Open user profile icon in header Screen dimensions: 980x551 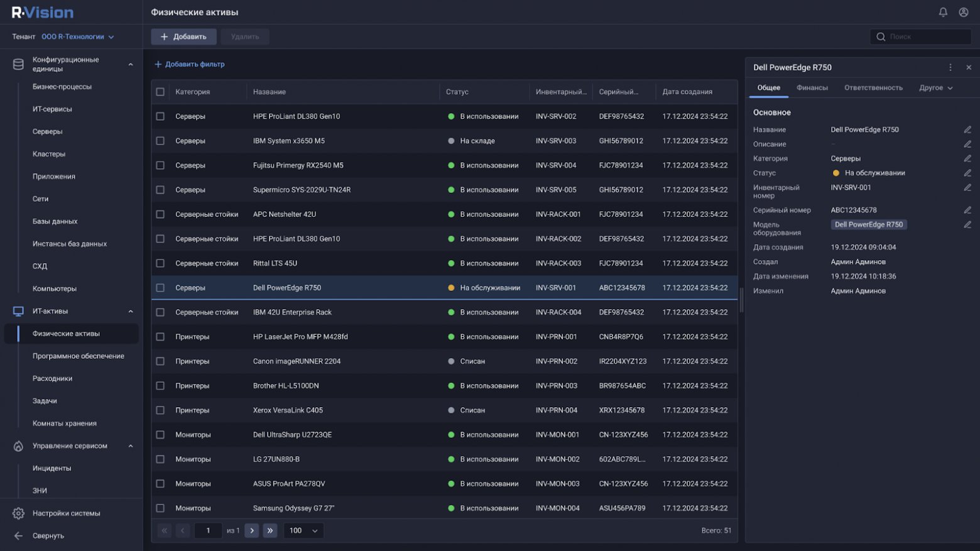[x=963, y=12]
